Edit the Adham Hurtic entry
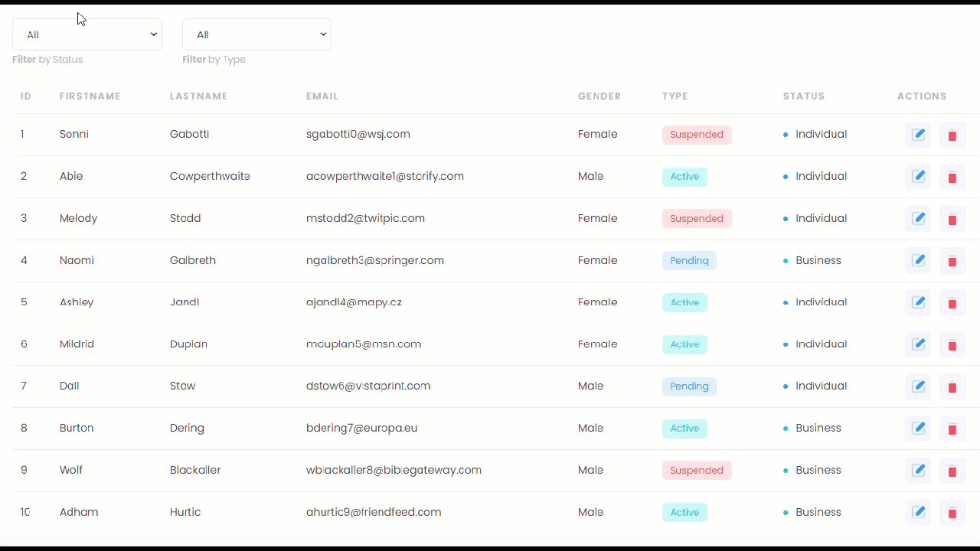Screen dimensions: 980x551 (x=918, y=513)
